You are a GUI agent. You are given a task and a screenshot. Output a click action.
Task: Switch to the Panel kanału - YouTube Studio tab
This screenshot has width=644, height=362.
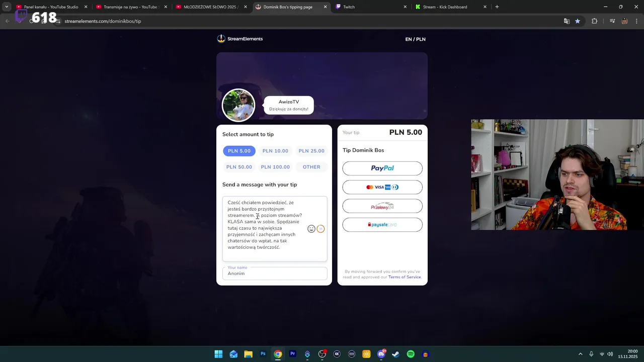51,7
